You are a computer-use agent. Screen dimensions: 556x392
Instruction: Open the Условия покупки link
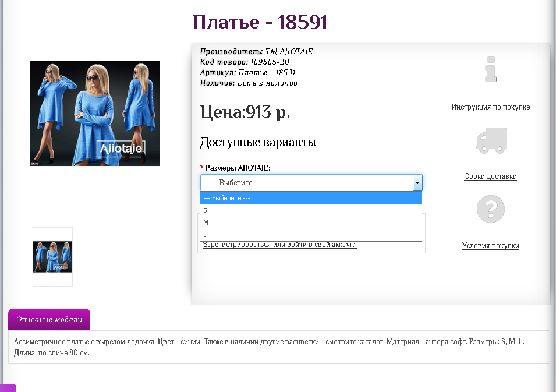pos(490,245)
